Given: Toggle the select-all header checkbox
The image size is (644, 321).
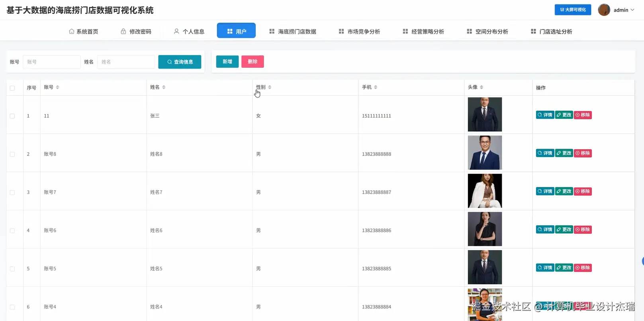Looking at the screenshot, I should (x=12, y=88).
